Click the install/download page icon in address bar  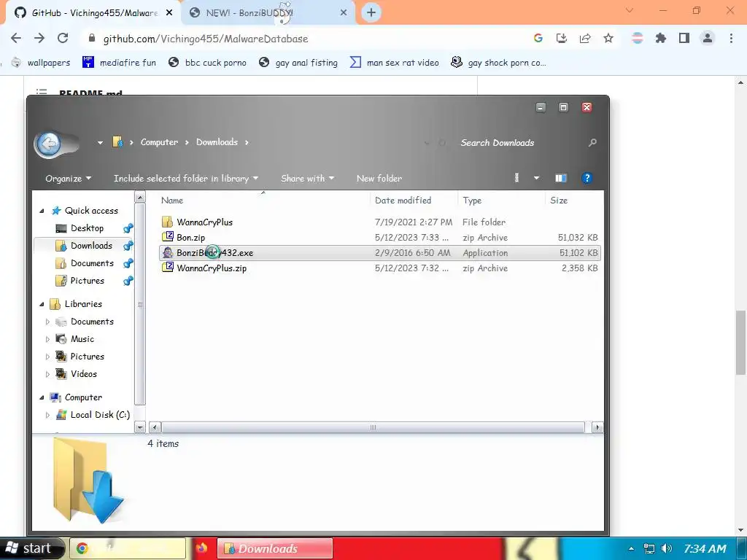pyautogui.click(x=561, y=38)
